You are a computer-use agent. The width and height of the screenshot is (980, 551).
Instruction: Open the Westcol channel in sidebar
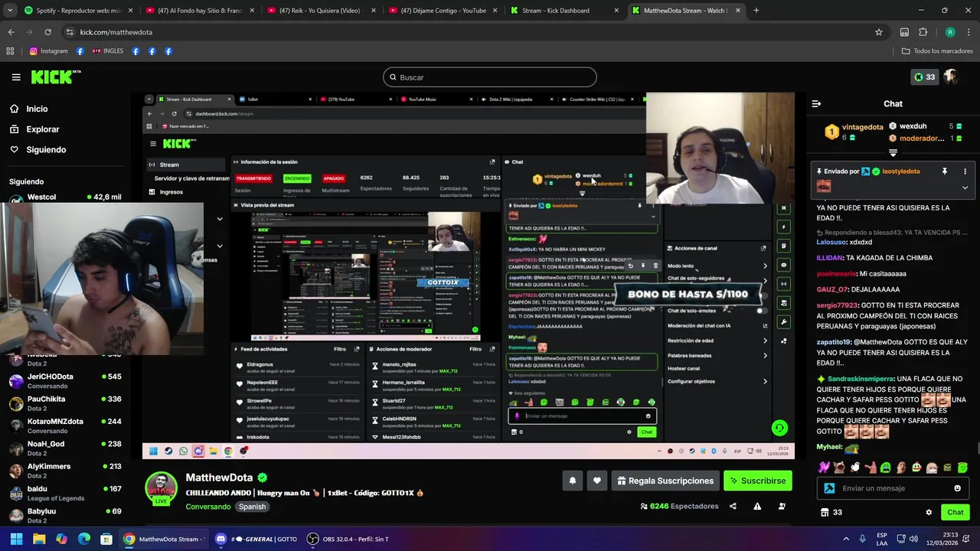64,197
